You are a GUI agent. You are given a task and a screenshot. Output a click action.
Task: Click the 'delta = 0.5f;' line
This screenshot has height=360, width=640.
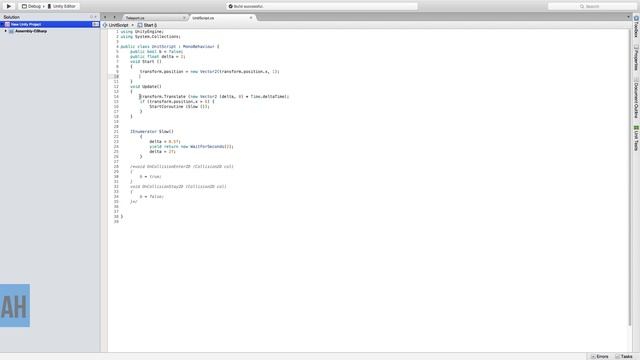coord(164,142)
